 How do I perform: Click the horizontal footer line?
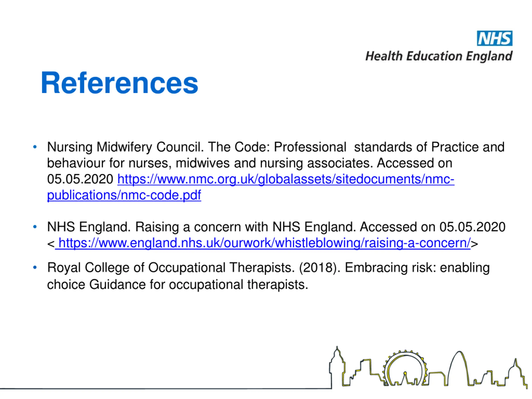click(166, 388)
